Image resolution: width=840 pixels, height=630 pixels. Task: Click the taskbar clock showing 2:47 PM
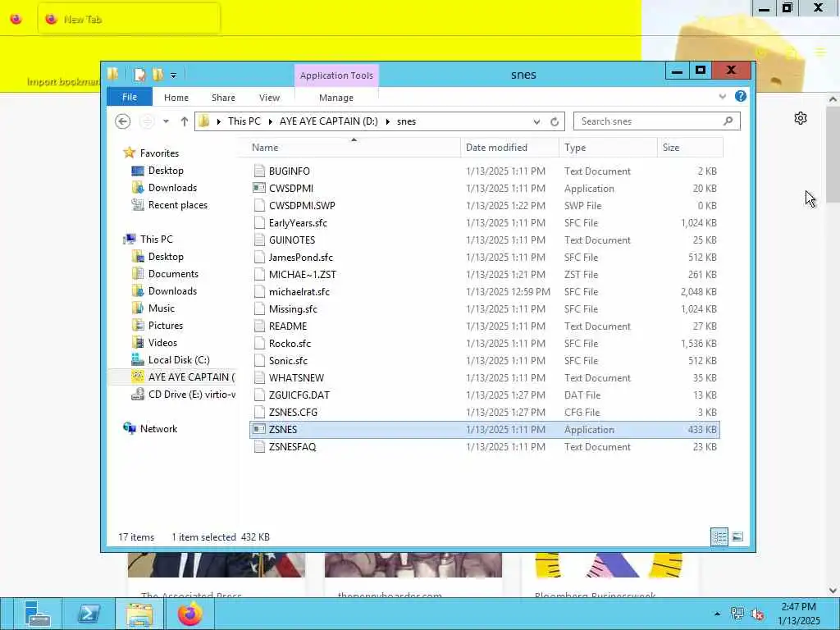[798, 607]
